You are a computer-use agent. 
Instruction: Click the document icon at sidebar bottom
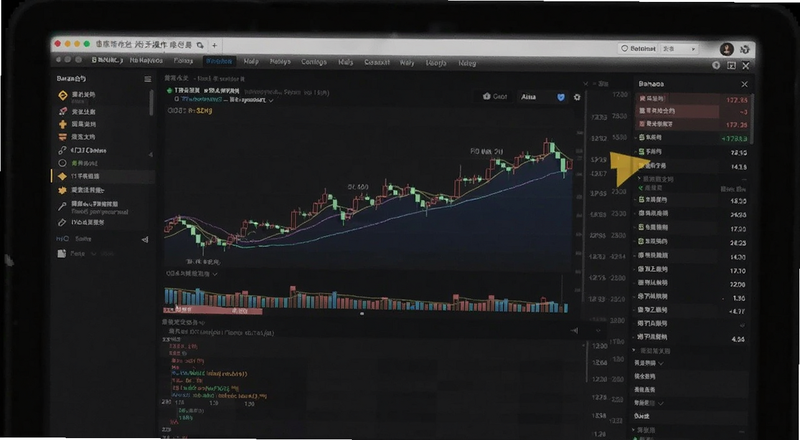(x=62, y=254)
